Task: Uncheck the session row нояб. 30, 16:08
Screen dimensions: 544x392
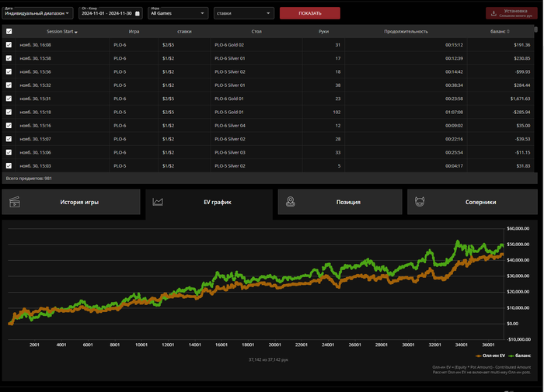Action: coord(9,45)
